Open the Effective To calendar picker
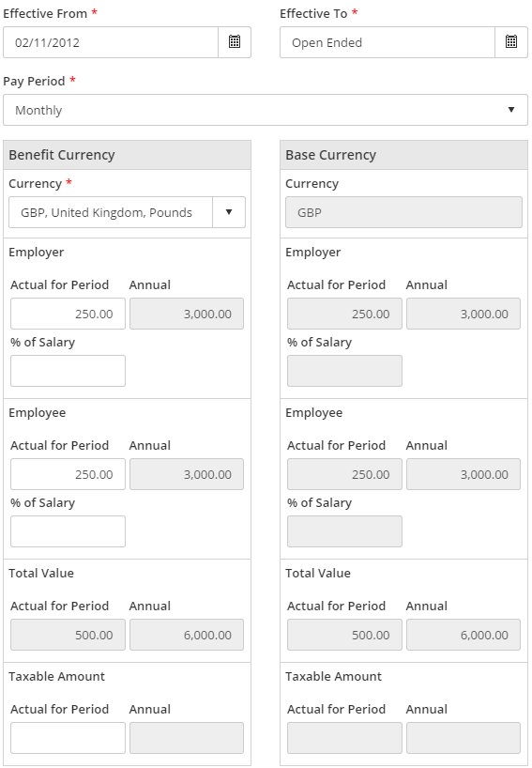Viewport: 532px width, 768px height. tap(511, 42)
